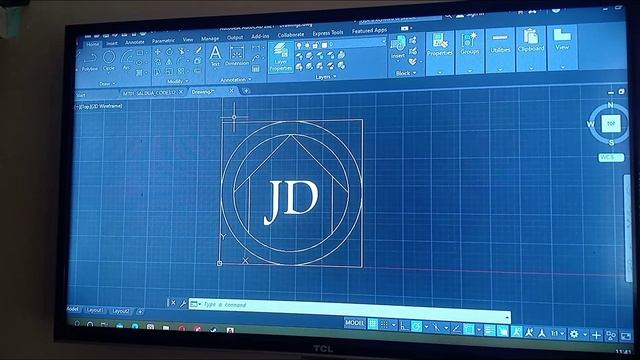Open Workspace Switching gear in status bar
Viewport: 640px width, 360px height.
tap(574, 334)
